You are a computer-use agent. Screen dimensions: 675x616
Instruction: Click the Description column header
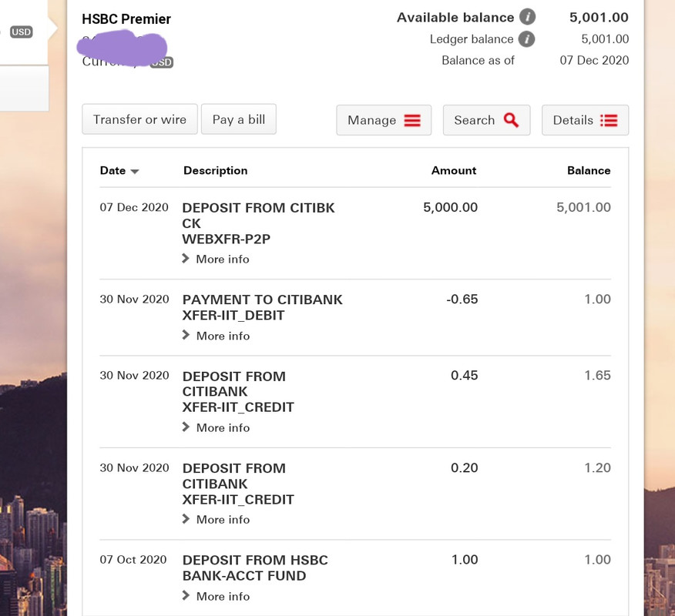click(215, 171)
